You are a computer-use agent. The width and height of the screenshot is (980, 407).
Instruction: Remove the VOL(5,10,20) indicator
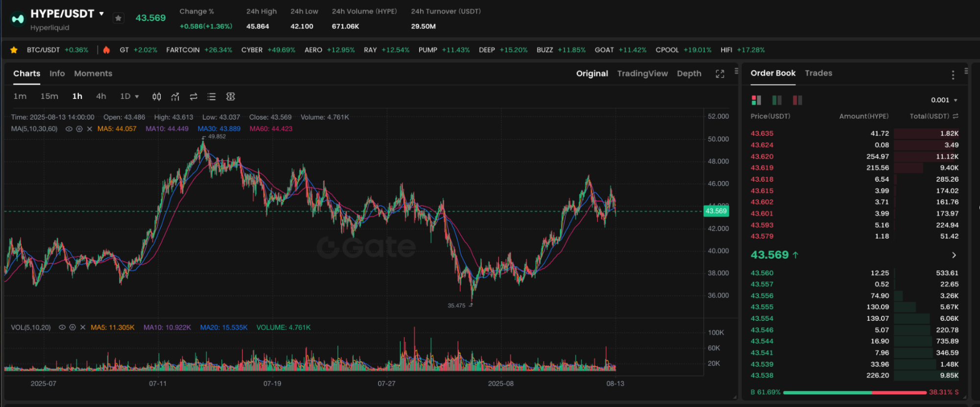pos(82,327)
